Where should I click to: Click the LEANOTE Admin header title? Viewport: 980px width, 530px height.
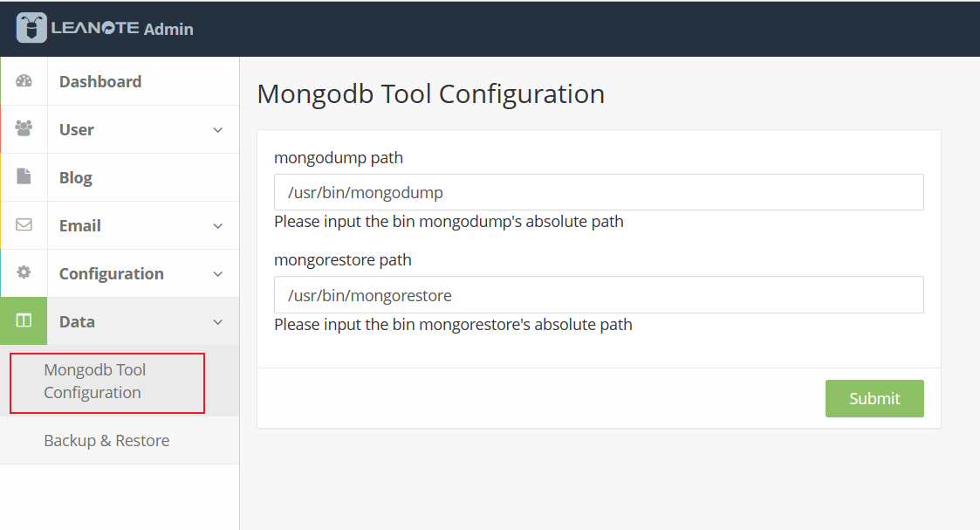(122, 28)
